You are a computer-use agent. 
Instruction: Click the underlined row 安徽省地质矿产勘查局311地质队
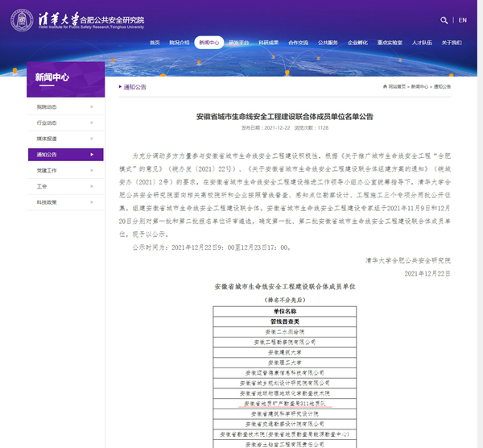pyautogui.click(x=285, y=404)
